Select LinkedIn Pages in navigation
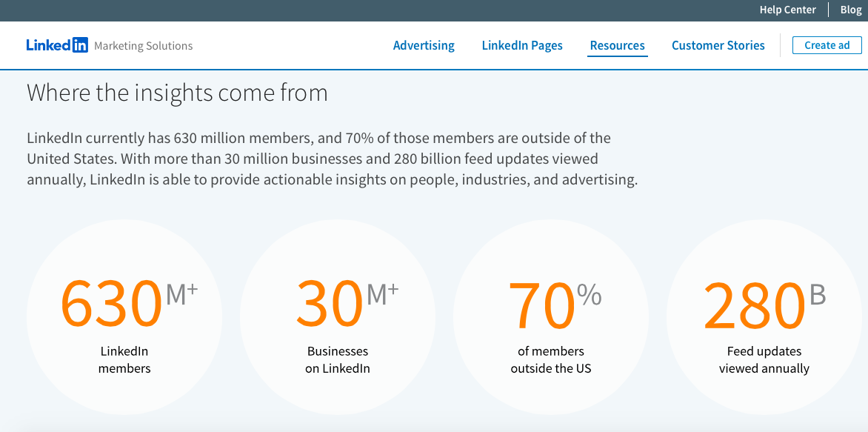The height and width of the screenshot is (432, 868). click(522, 45)
